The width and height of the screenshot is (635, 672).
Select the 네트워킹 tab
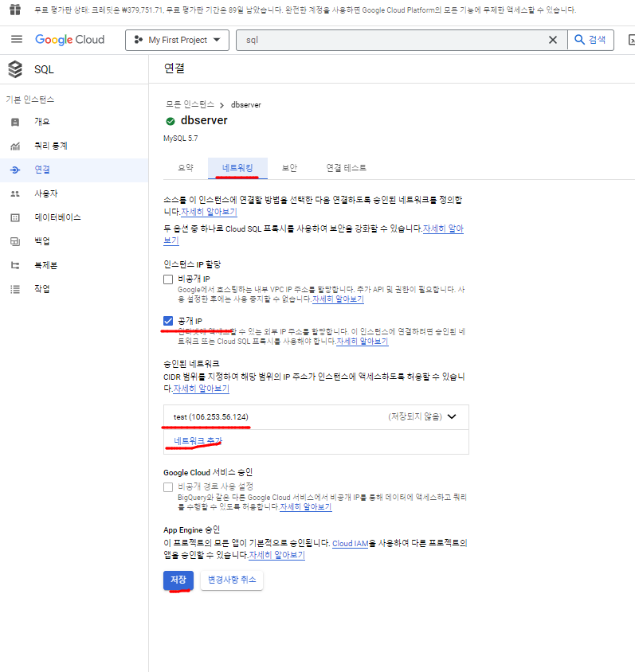(x=237, y=168)
